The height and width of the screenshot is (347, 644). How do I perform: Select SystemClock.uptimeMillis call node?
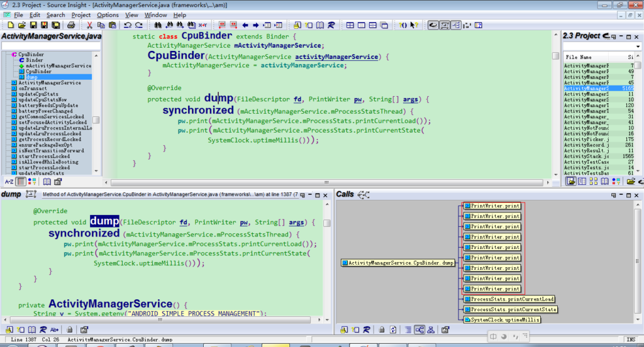tap(501, 319)
